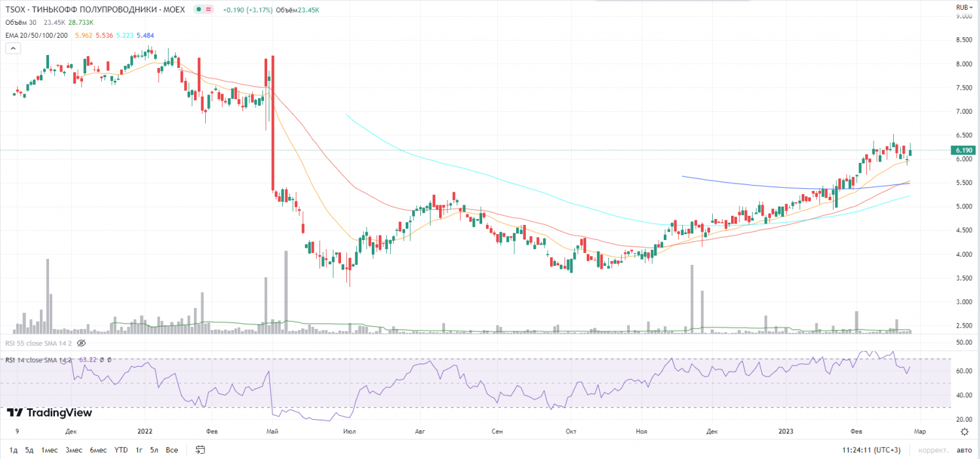Show the hidden RSI 55 indicator
Image resolution: width=980 pixels, height=459 pixels.
tap(81, 343)
